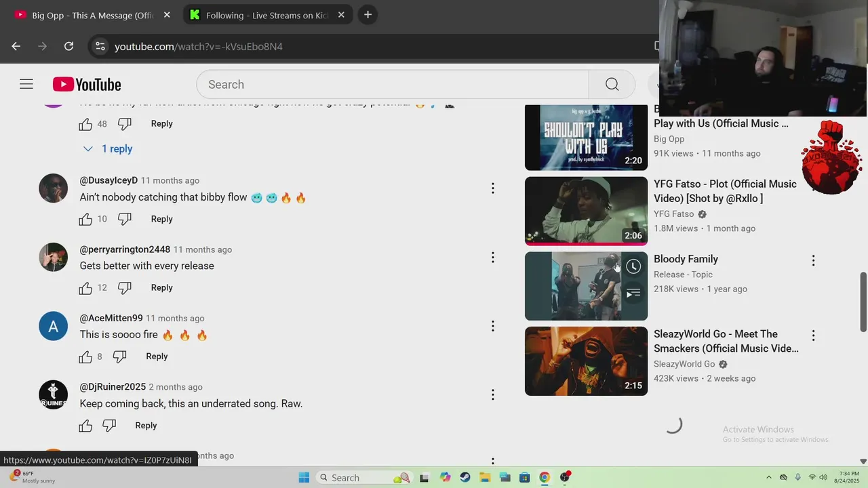Screen dimensions: 868x488
Task: Reply to @DusayIceyD's comment
Action: [161, 219]
